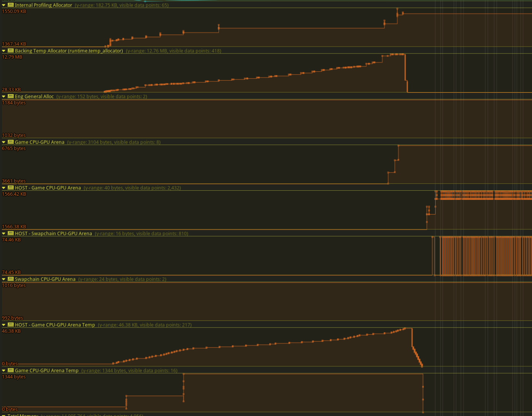Click memory icon of the 40-byte-range HOST Game Arena plot
Image resolution: width=532 pixels, height=416 pixels.
coord(10,188)
